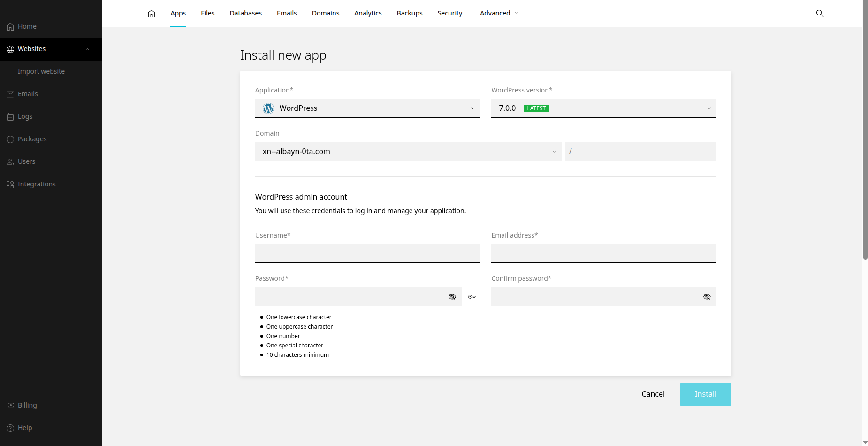Open the Domain dropdown
868x446 pixels.
408,152
